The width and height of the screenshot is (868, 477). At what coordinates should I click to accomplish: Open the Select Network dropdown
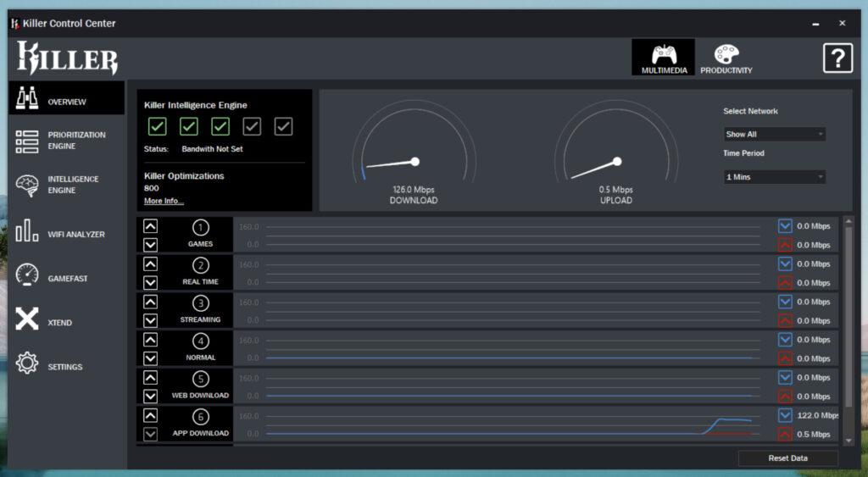[x=775, y=134]
